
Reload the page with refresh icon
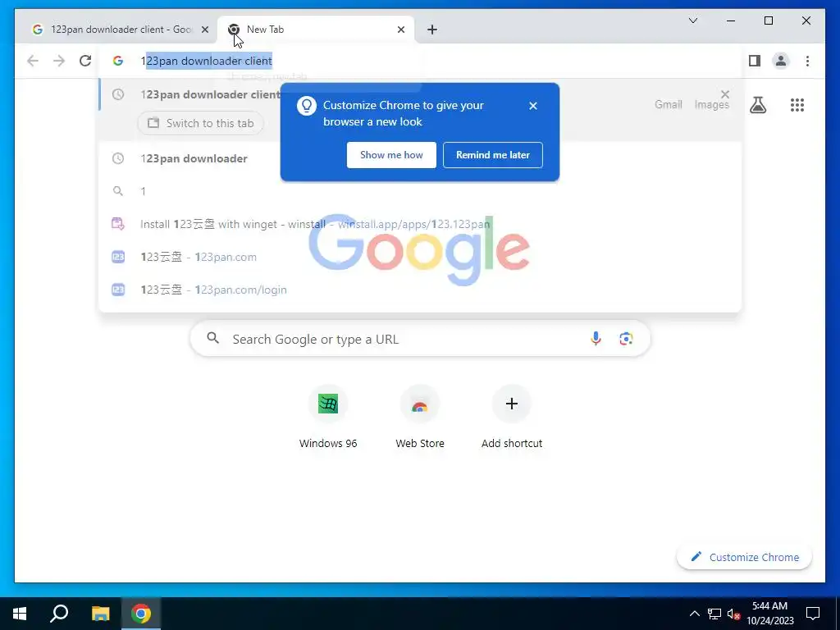[85, 61]
